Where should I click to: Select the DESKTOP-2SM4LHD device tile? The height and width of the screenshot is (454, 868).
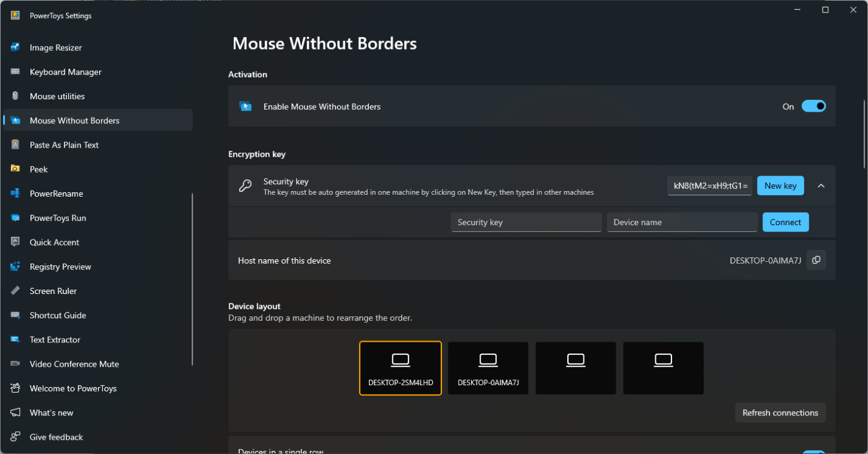[x=401, y=368]
